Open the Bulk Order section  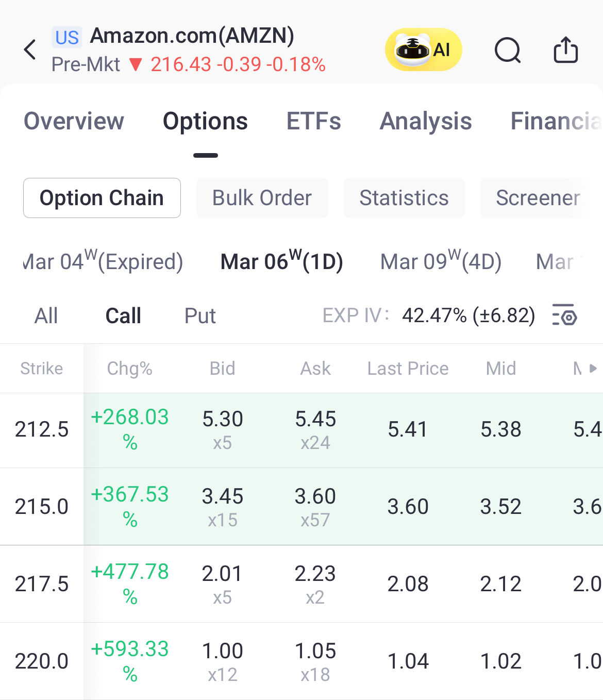point(262,198)
